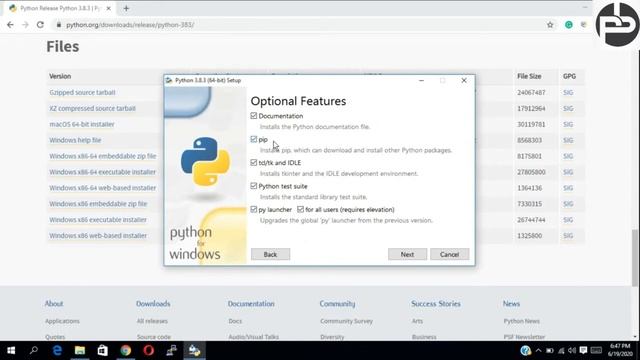Screen dimensions: 640x360
Task: Open the help icon in system tray
Action: [525, 350]
